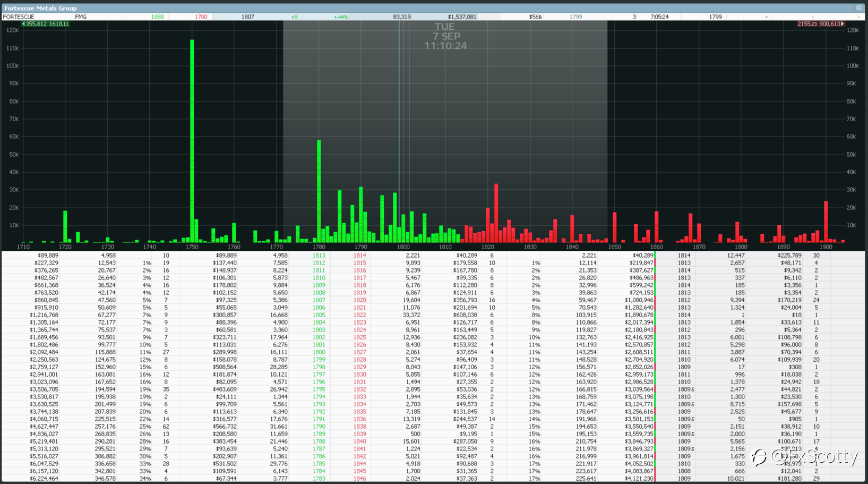Click the 7:05:24 time value
Image resolution: width=868 pixels, height=484 pixels.
[659, 17]
